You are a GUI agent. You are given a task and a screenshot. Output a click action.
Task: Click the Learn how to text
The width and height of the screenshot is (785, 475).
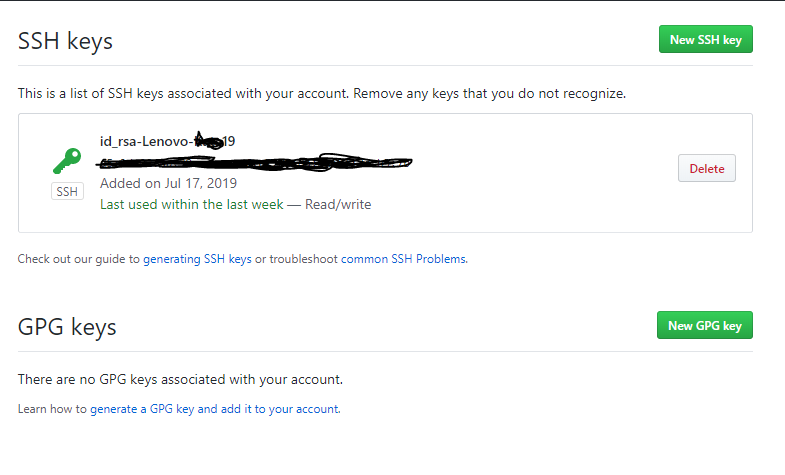(x=52, y=409)
